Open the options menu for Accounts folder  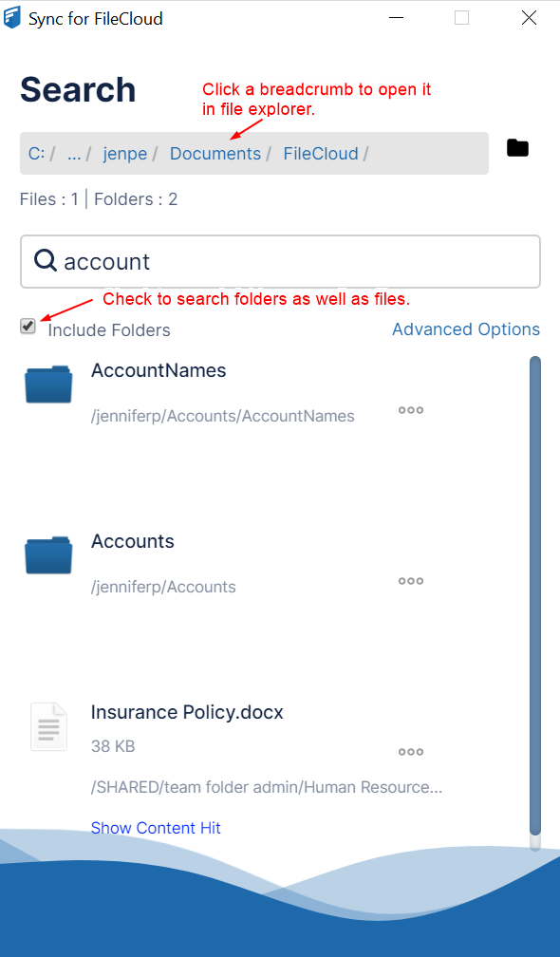click(410, 580)
